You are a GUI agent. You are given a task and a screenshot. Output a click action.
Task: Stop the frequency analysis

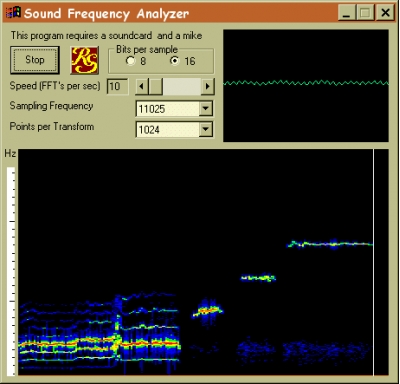(35, 60)
